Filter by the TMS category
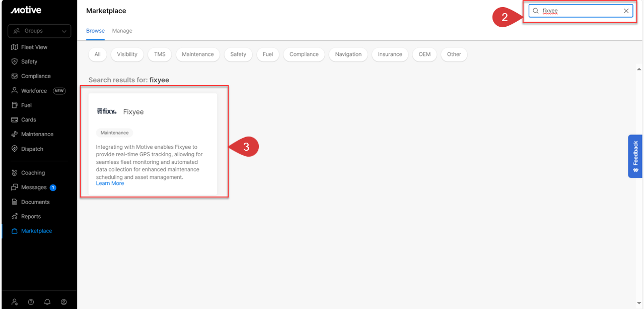644x309 pixels. tap(160, 54)
